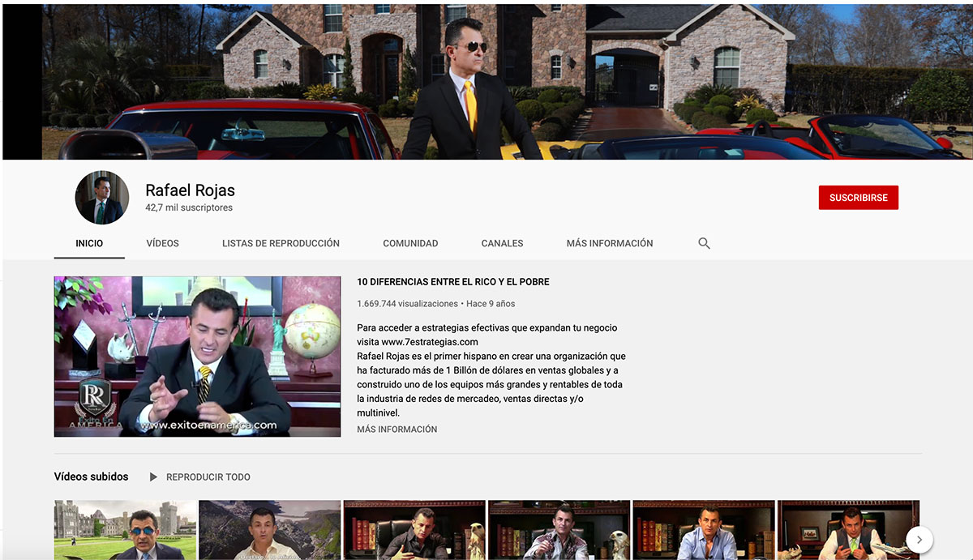Click the Vídeos subidos section heading
Viewport: 973px width, 560px height.
91,477
